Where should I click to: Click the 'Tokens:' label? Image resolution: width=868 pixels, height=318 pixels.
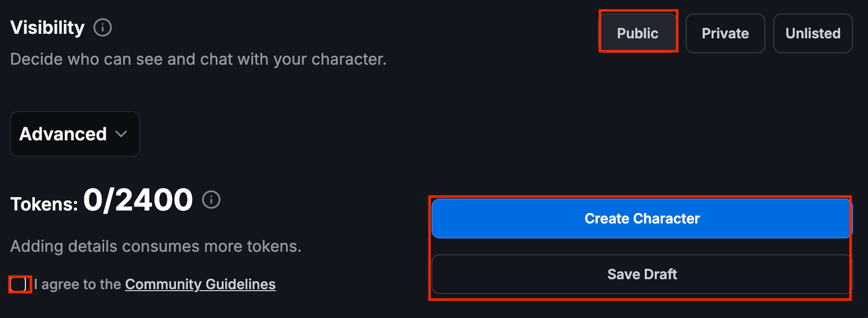[x=44, y=204]
